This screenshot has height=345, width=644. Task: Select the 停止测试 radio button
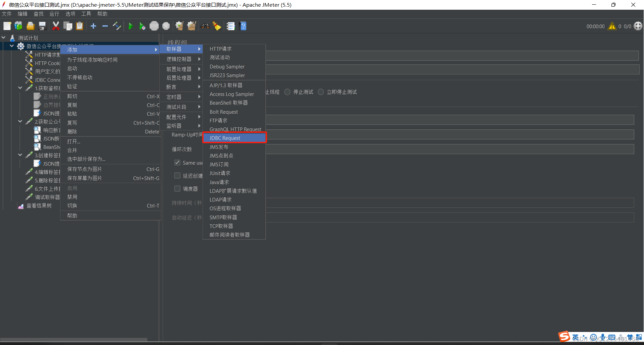(287, 92)
